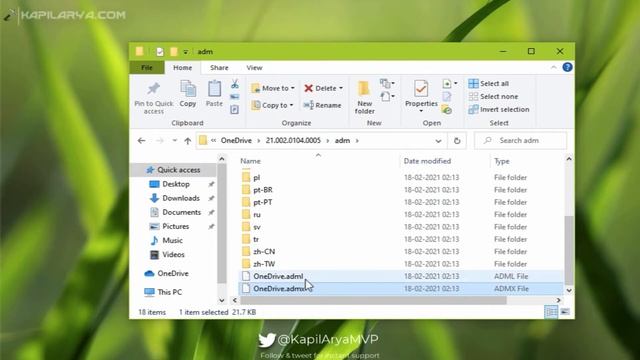The height and width of the screenshot is (360, 640).
Task: Select OneDrive in navigation pane
Action: pyautogui.click(x=173, y=273)
